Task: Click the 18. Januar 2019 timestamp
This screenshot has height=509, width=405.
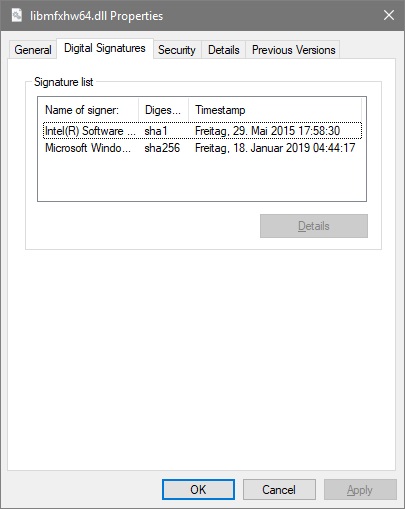Action: (275, 148)
